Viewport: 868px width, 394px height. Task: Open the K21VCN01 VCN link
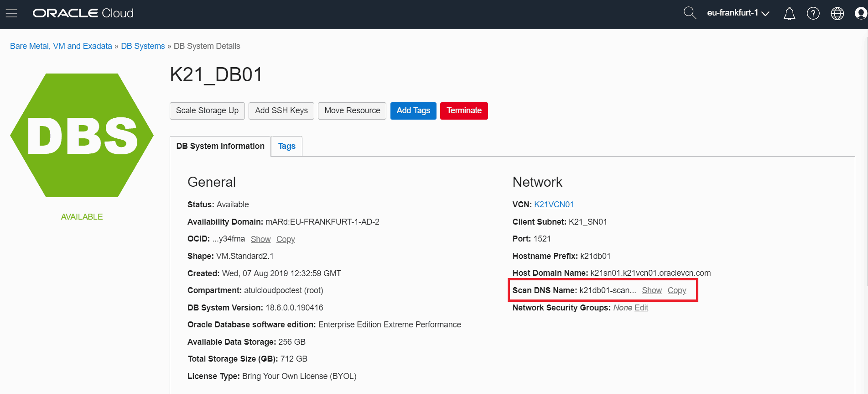[x=554, y=205]
